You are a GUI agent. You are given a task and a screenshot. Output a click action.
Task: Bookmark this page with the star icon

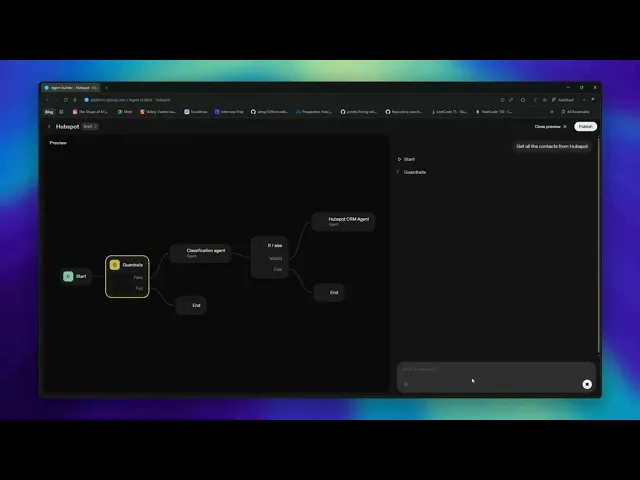coord(502,100)
